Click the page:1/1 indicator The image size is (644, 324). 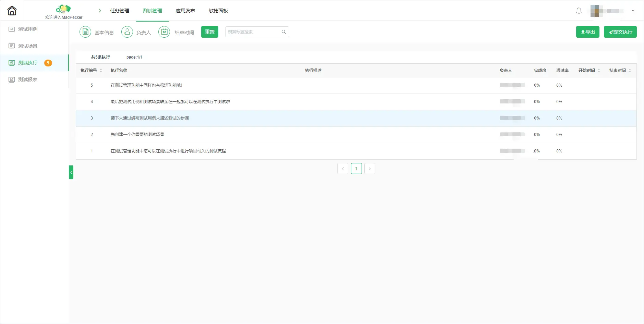134,57
